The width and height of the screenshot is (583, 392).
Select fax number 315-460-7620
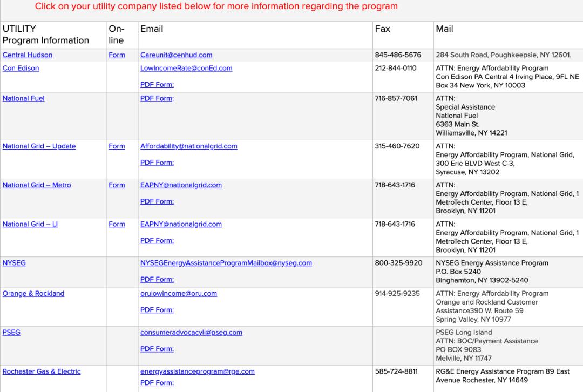click(x=397, y=146)
